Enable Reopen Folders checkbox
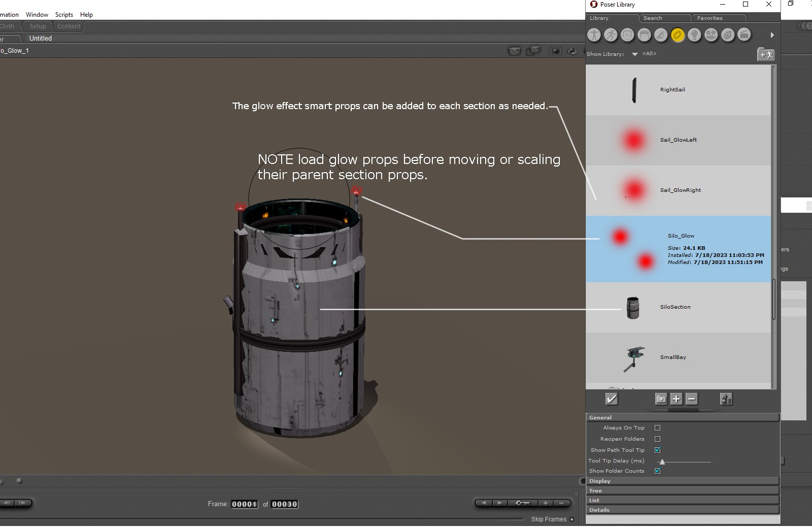812x528 pixels. click(x=657, y=439)
